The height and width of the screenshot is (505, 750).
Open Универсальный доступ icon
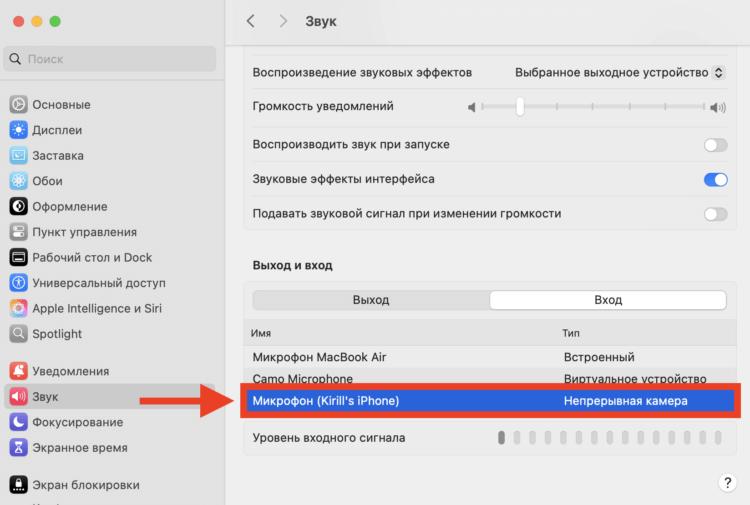coord(18,283)
